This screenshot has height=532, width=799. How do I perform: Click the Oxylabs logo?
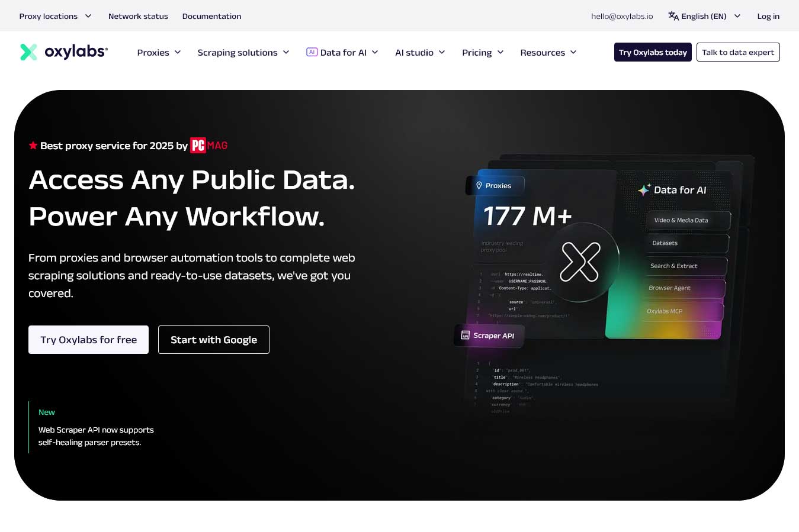(64, 52)
